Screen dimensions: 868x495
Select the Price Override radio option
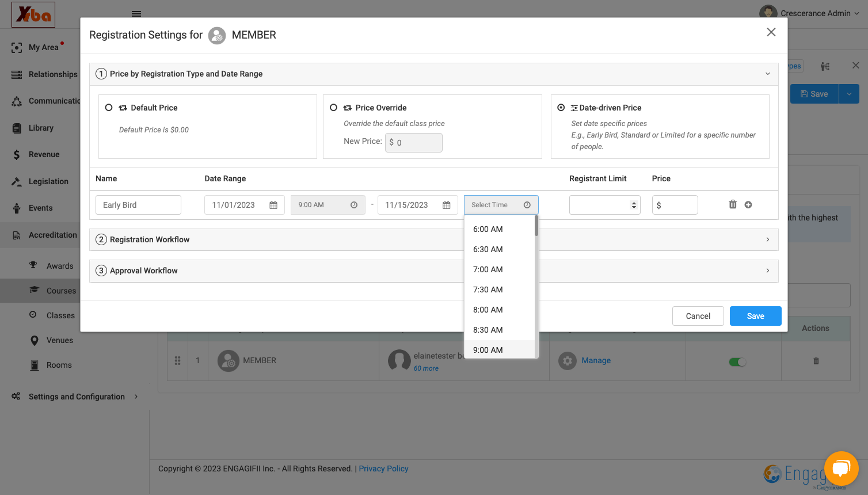[x=333, y=108]
